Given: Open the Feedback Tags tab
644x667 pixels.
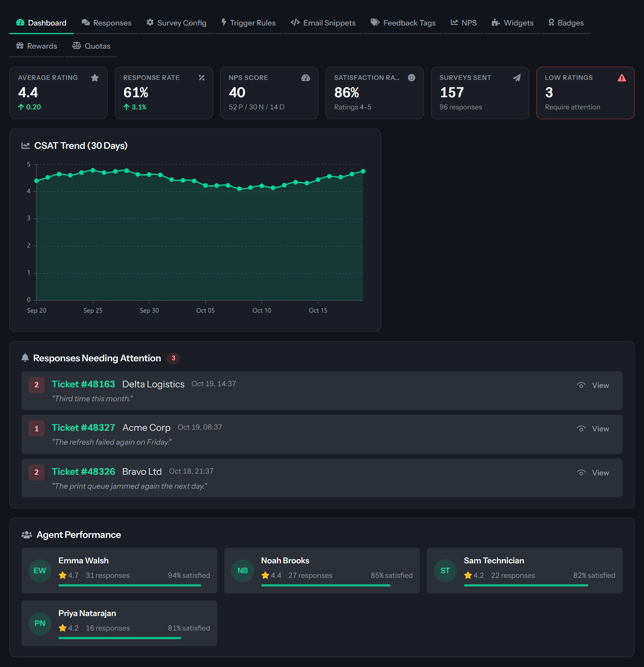Looking at the screenshot, I should tap(403, 23).
